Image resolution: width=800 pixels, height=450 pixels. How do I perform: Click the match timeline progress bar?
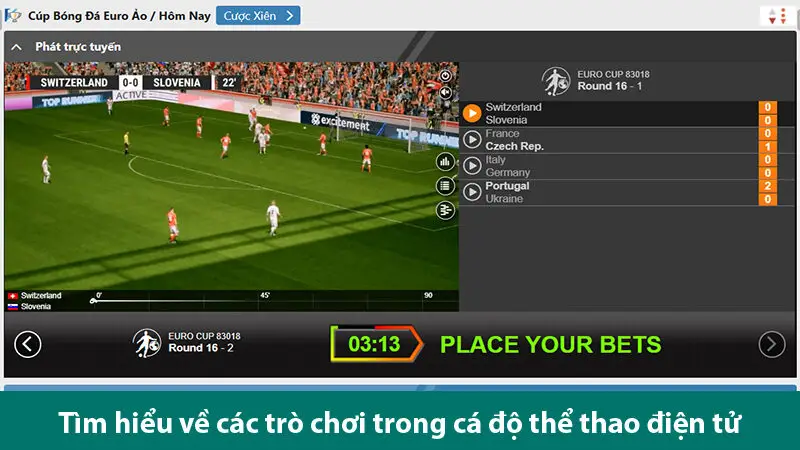click(263, 301)
